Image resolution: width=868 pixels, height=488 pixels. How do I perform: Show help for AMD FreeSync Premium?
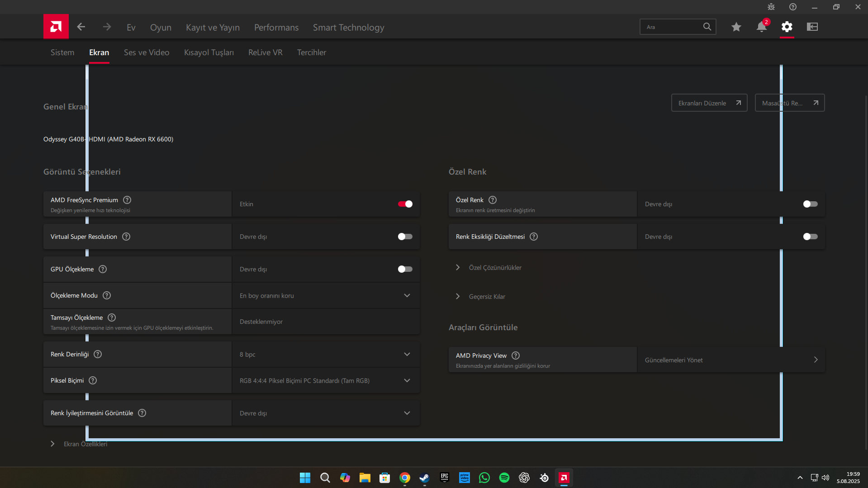tap(127, 200)
